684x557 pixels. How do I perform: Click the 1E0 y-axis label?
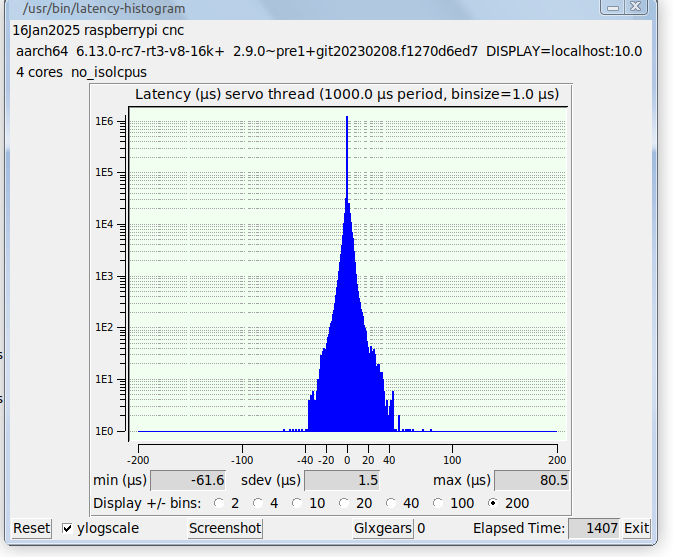coord(104,431)
